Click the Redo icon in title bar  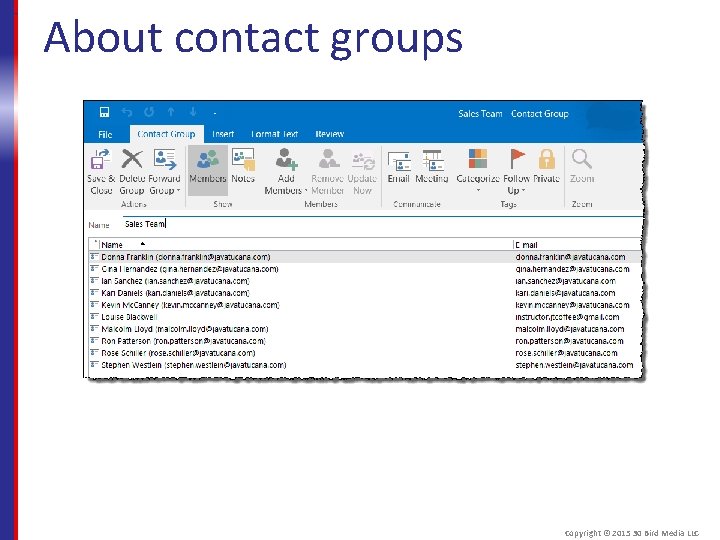tap(149, 112)
